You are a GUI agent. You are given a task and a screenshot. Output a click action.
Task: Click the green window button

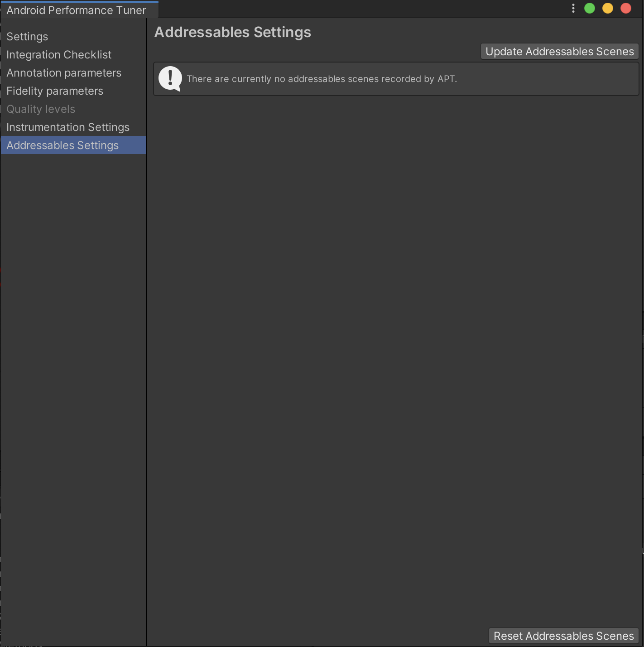click(590, 9)
